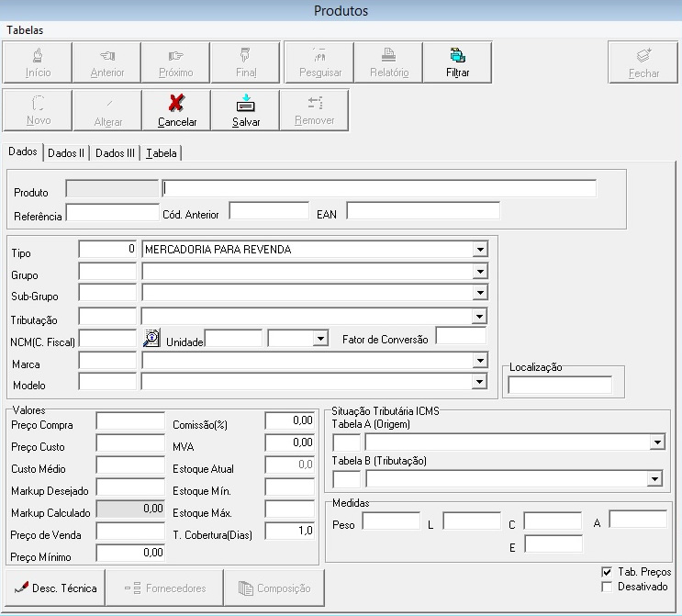Open the Pesquisar search tool
Viewport: 682px width, 616px height.
[x=319, y=62]
